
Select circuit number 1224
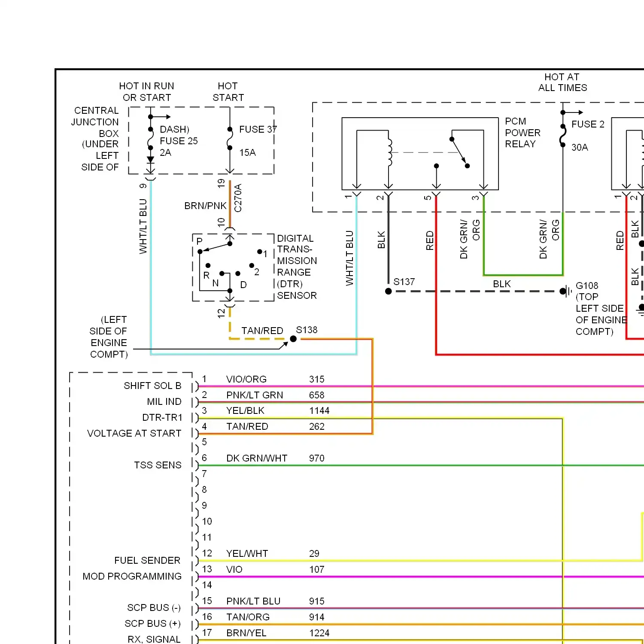(x=319, y=633)
